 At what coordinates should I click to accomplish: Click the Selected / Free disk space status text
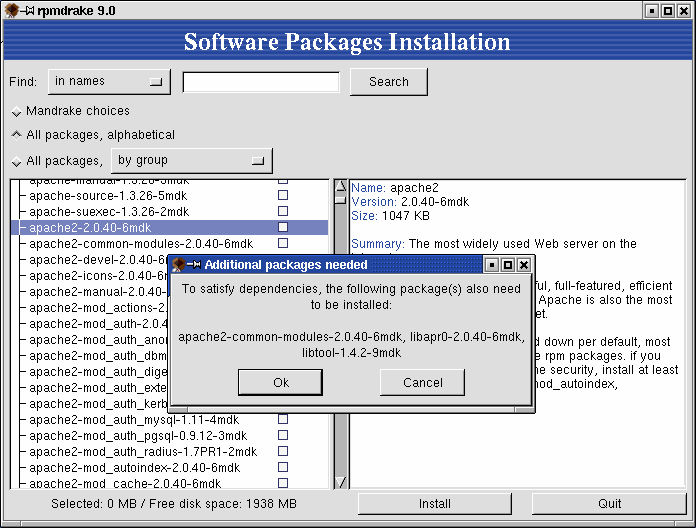pos(174,504)
